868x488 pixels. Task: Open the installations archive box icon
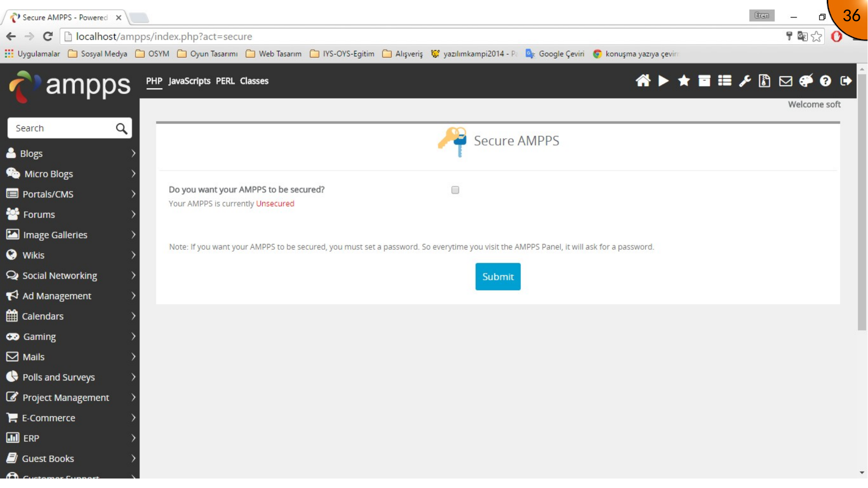tap(704, 81)
